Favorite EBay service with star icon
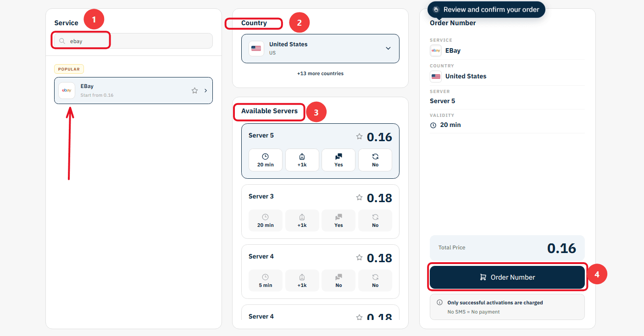The height and width of the screenshot is (336, 644). coord(194,91)
